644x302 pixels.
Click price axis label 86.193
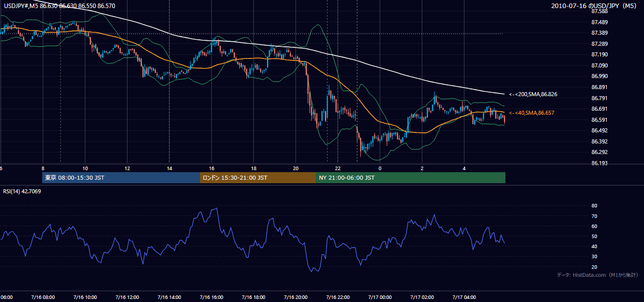[600, 163]
